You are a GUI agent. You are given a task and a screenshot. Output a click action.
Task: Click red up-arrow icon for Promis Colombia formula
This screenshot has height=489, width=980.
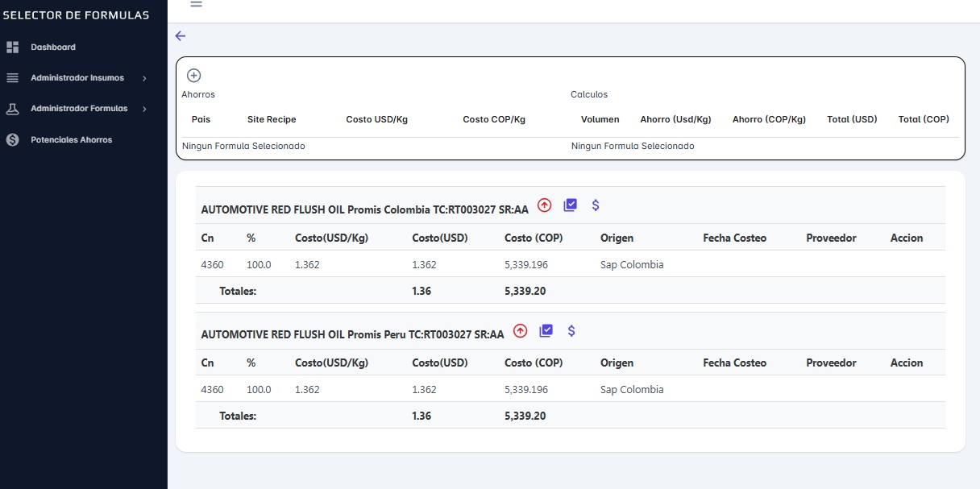click(544, 205)
